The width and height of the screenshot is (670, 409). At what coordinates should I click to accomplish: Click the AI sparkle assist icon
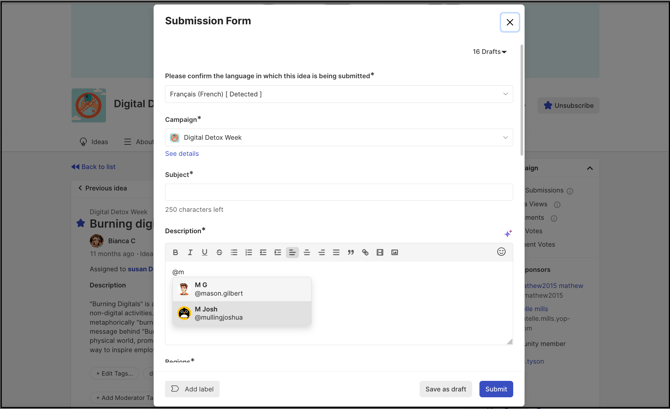(x=508, y=233)
